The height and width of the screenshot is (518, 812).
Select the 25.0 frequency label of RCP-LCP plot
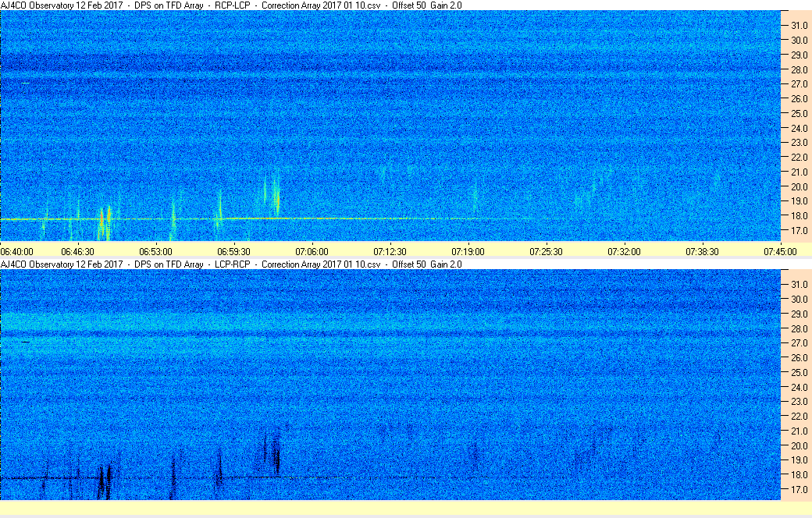coord(799,113)
